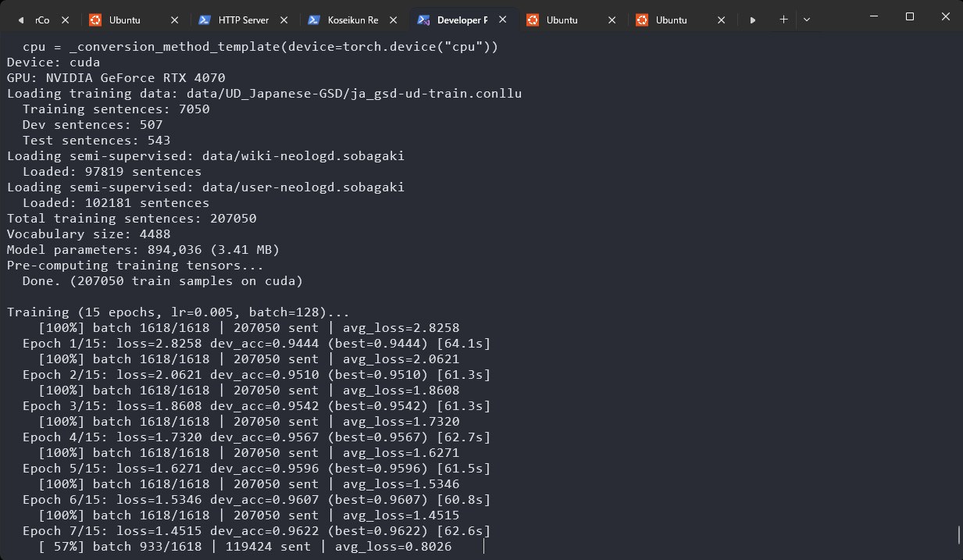Close the HTTP Server tab

(284, 20)
